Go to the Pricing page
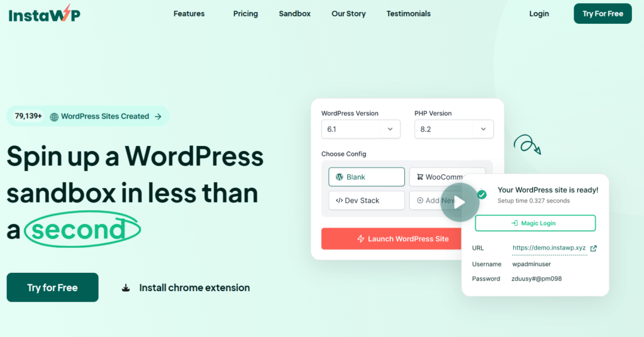This screenshot has height=337, width=644. click(246, 14)
